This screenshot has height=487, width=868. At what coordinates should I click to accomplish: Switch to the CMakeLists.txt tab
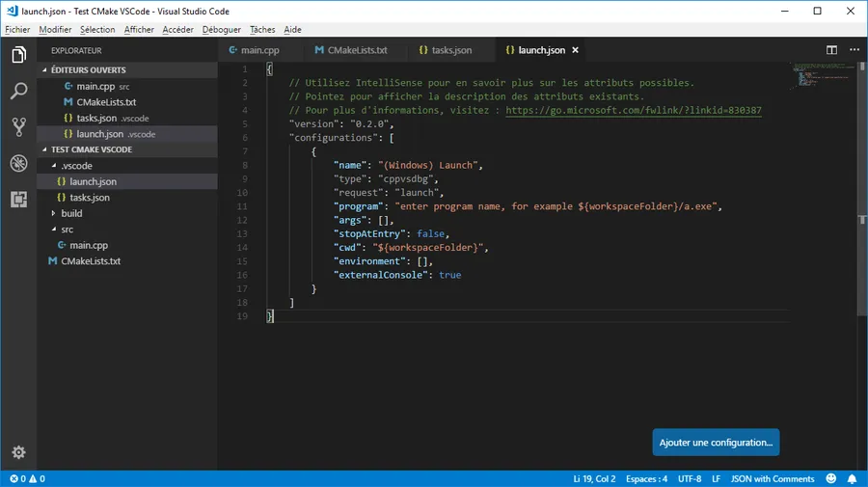pyautogui.click(x=357, y=50)
